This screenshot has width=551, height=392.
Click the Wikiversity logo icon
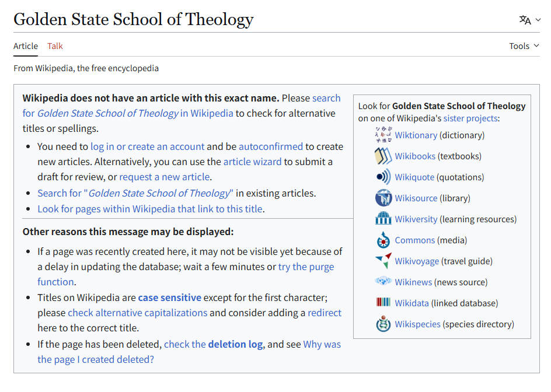[383, 219]
